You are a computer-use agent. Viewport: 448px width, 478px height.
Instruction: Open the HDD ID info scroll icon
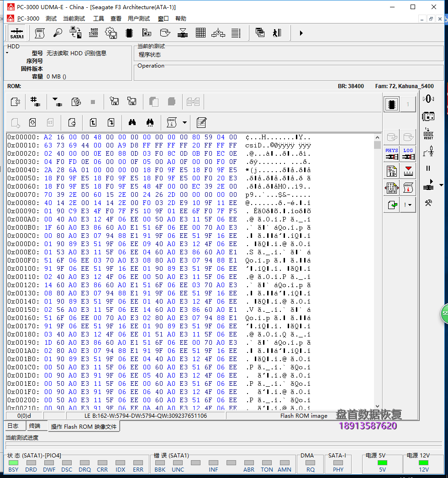point(40,33)
